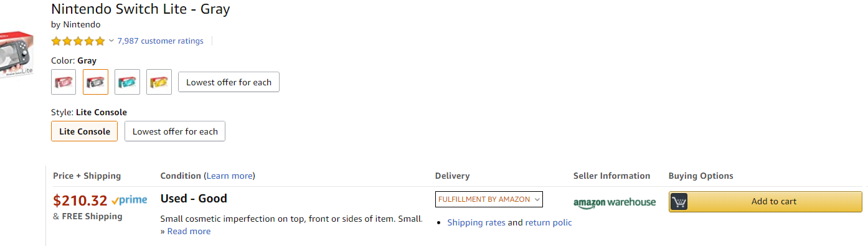Select the coral color Switch Lite swatch
868x246 pixels.
pos(64,82)
